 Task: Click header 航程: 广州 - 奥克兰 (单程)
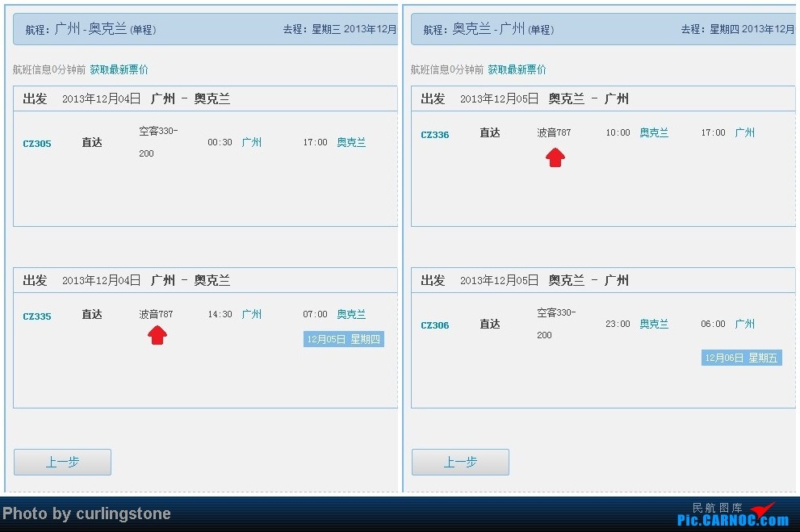pos(90,29)
